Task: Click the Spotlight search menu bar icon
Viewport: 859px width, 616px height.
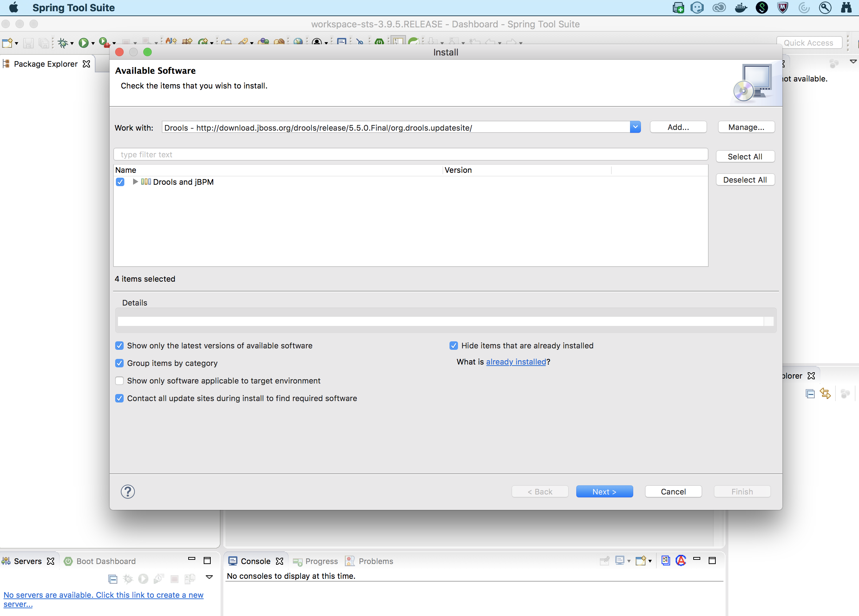Action: [x=825, y=8]
